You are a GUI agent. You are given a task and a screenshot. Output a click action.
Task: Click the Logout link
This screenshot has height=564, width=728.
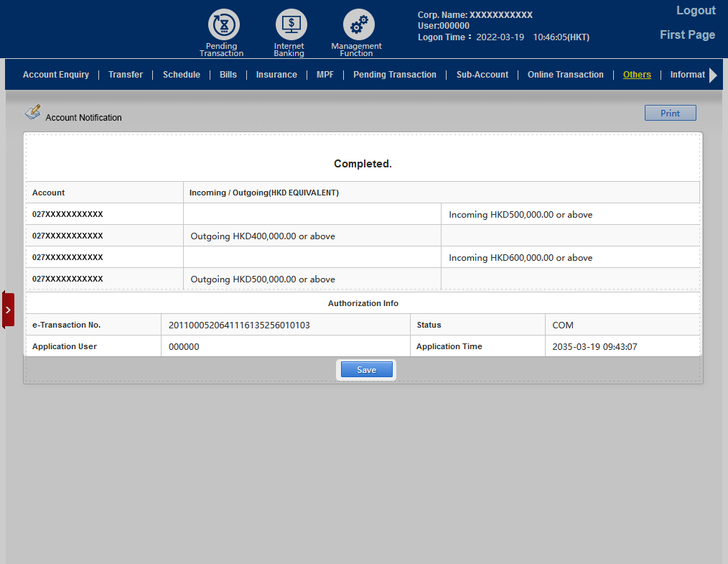click(696, 10)
